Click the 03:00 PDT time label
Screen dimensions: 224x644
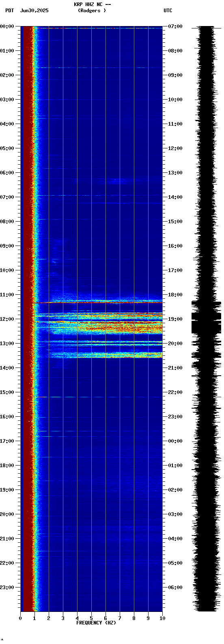(7, 100)
